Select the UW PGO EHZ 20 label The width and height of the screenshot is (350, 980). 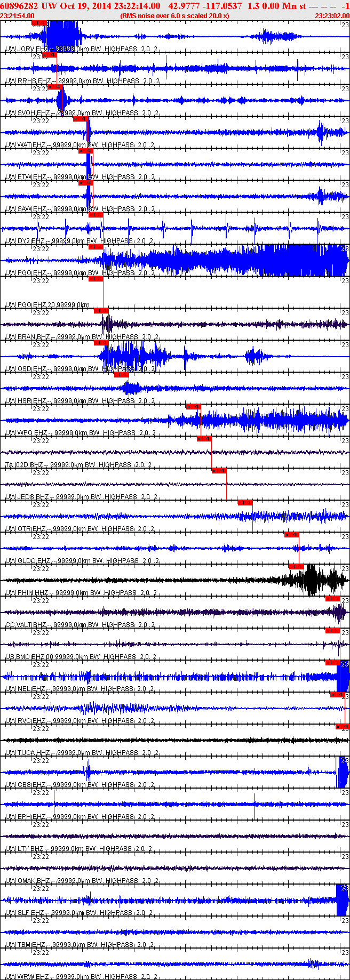click(47, 305)
